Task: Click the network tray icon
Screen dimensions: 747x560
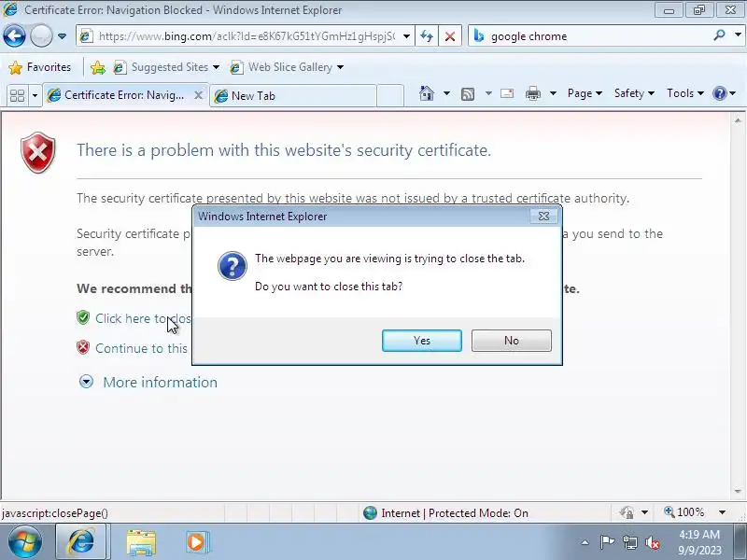Action: click(629, 542)
